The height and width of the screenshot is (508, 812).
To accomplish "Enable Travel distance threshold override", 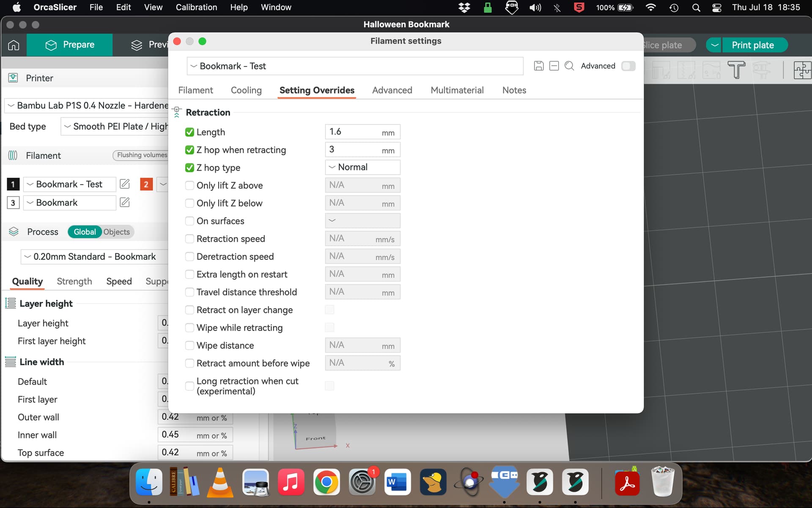I will point(189,292).
